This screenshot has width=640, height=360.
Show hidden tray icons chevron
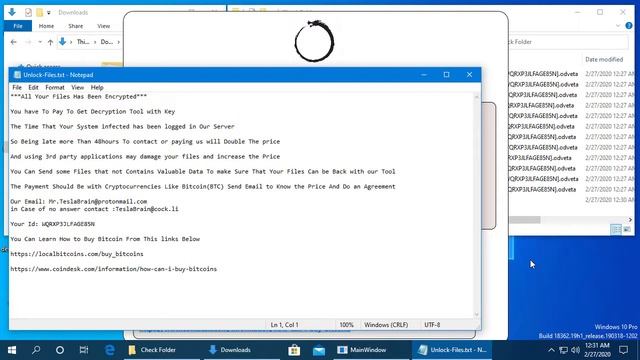(x=551, y=350)
